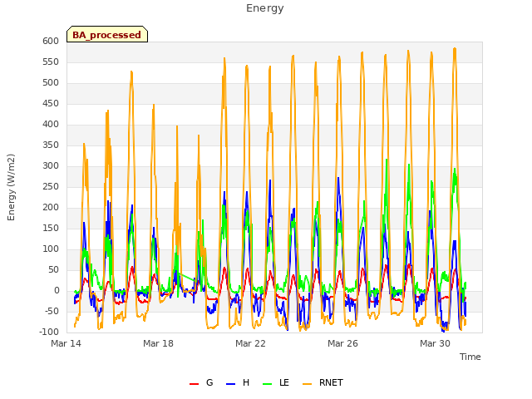Click the 250 y-axis tick label

tap(51, 187)
